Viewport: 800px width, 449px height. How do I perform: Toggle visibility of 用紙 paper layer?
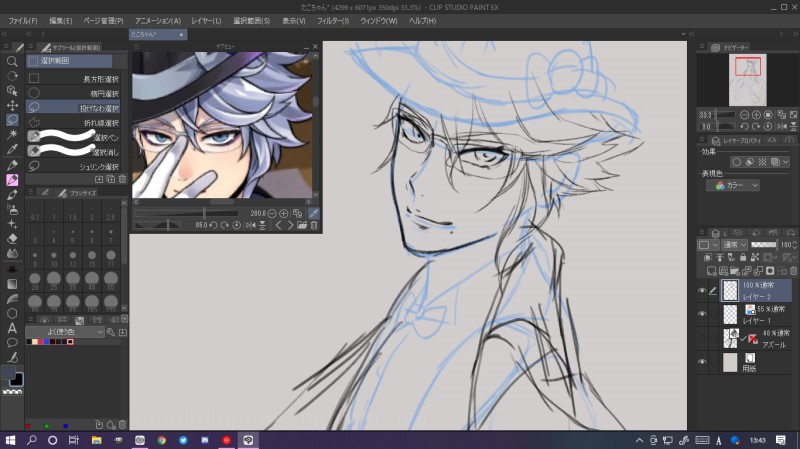pos(701,363)
